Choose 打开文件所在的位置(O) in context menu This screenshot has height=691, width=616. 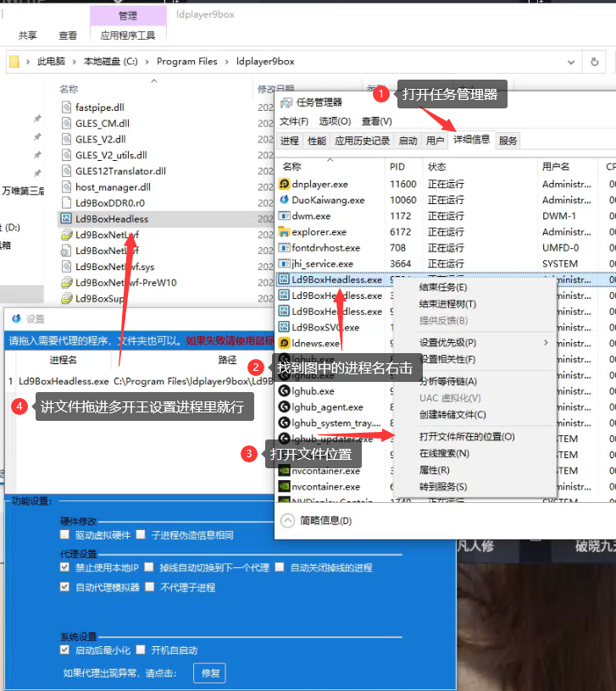coord(467,437)
